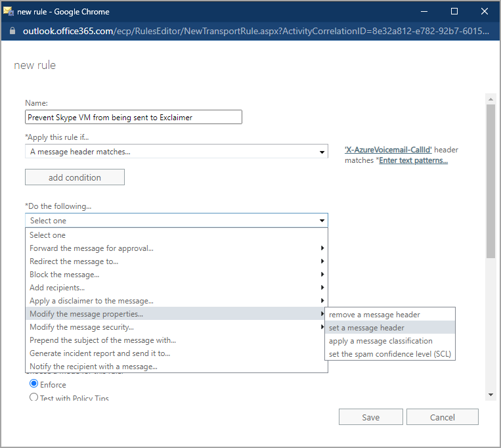
Task: Select the Test with Policy Tips option
Action: [34, 397]
